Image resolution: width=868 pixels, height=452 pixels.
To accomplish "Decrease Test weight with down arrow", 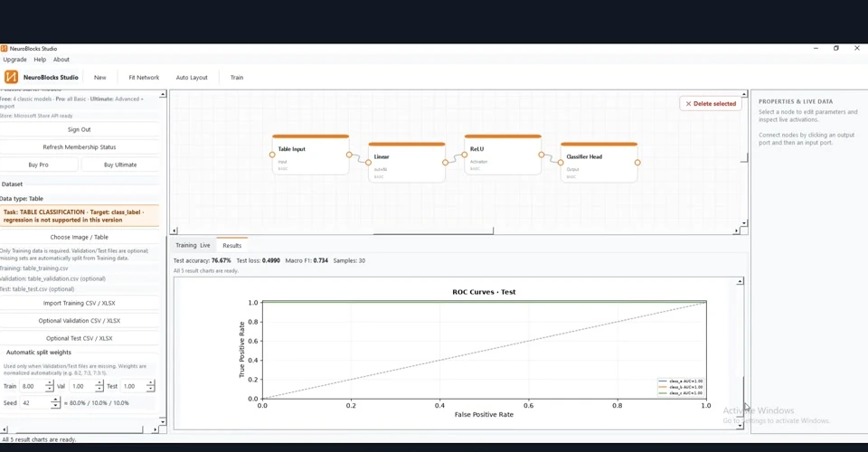I will pyautogui.click(x=151, y=390).
